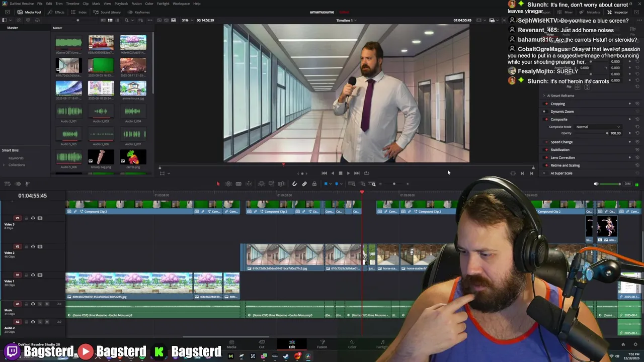Click the timeline zoom slider handle

point(394,184)
